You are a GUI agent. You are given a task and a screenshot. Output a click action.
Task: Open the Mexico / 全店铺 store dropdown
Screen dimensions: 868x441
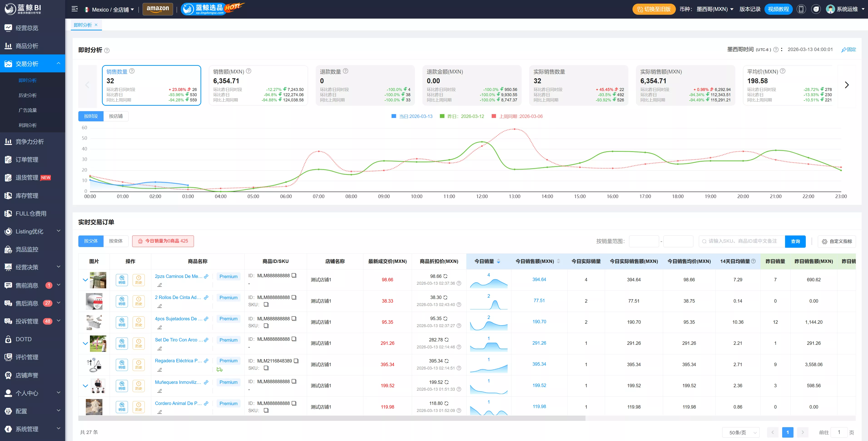(x=109, y=10)
